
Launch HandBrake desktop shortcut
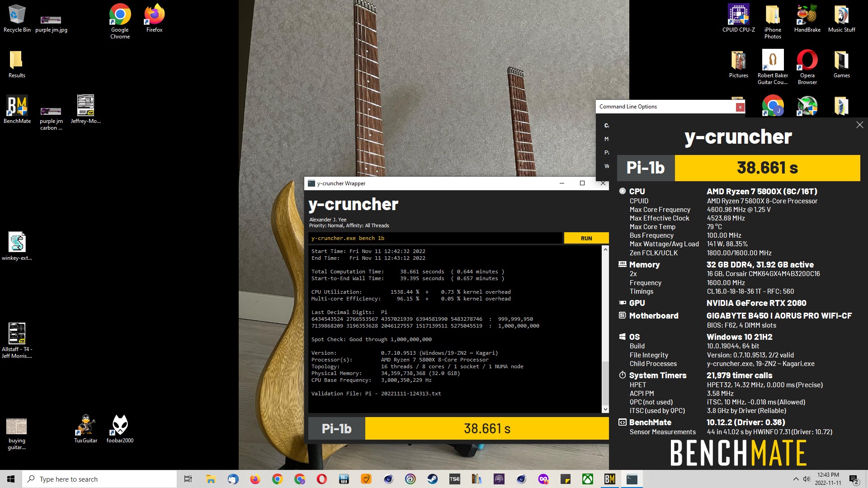click(x=807, y=18)
